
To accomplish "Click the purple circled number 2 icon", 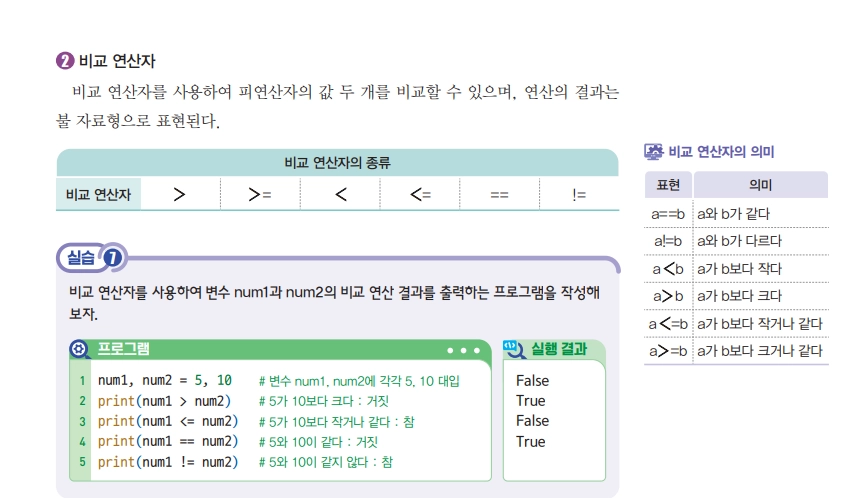I will click(65, 60).
